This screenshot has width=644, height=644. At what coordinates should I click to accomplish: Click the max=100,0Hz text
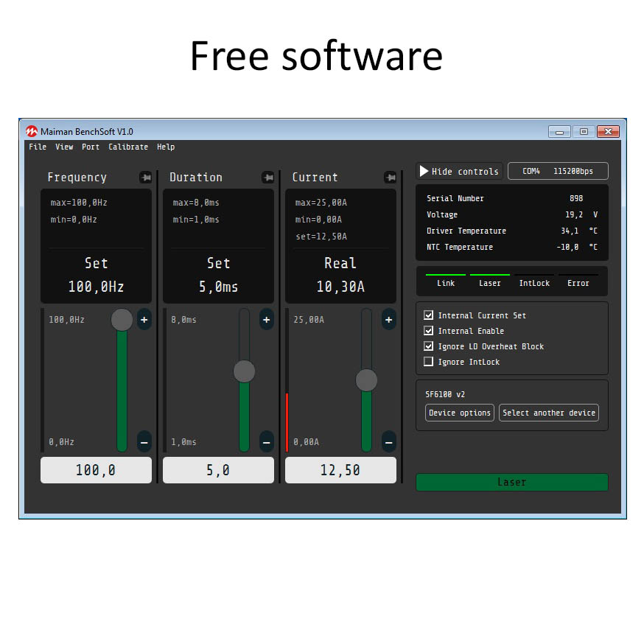pyautogui.click(x=79, y=203)
